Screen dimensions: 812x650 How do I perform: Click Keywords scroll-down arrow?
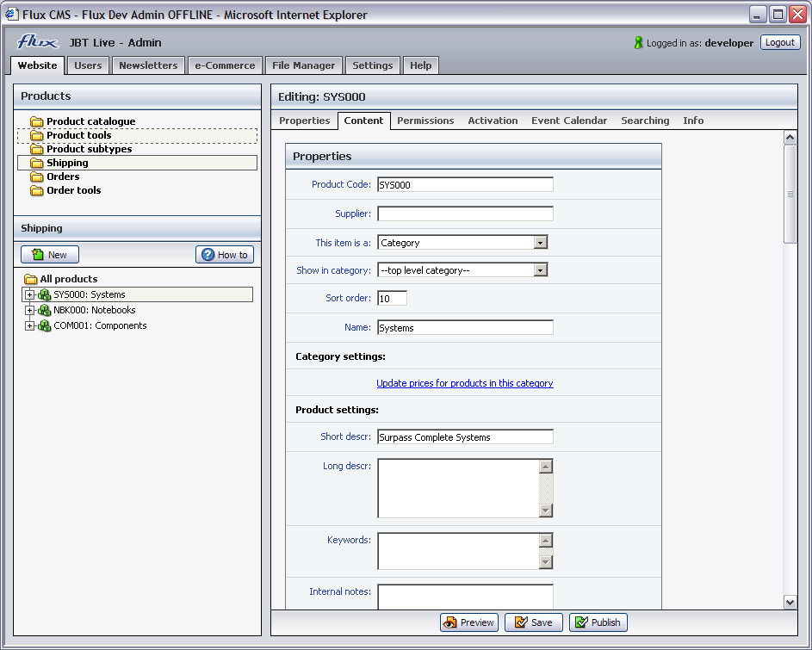tap(545, 562)
